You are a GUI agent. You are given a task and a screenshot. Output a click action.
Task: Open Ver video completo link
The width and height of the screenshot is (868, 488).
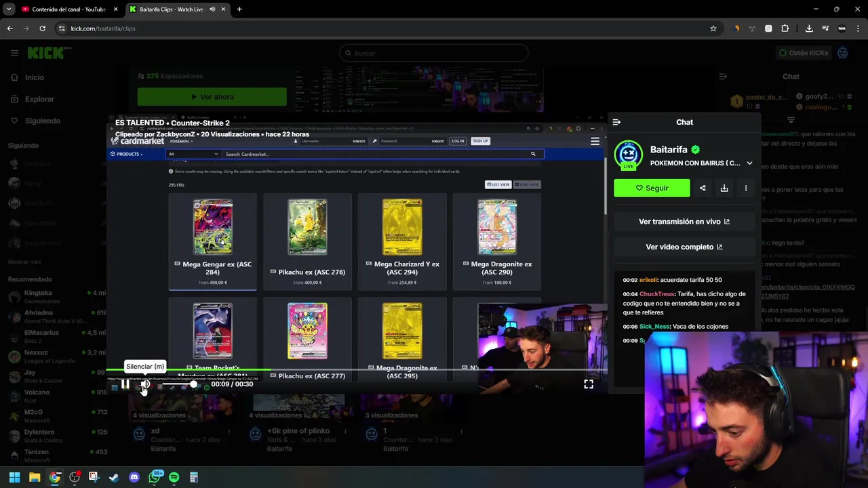point(684,247)
